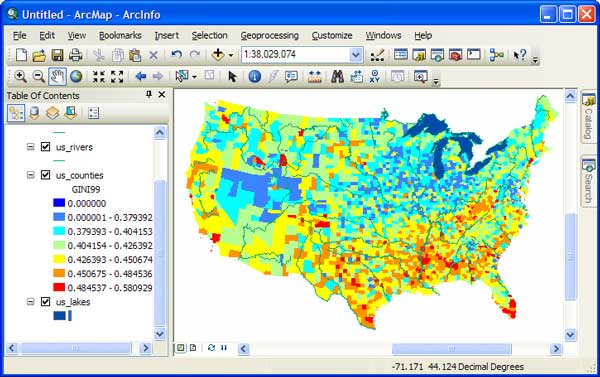Open an existing map file
This screenshot has height=377, width=600.
pyautogui.click(x=39, y=55)
